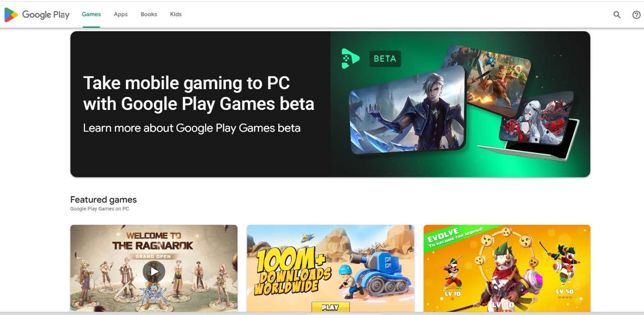Click the yellow PLAY button on tank game
Viewport: 644px width, 315px height.
click(x=330, y=307)
